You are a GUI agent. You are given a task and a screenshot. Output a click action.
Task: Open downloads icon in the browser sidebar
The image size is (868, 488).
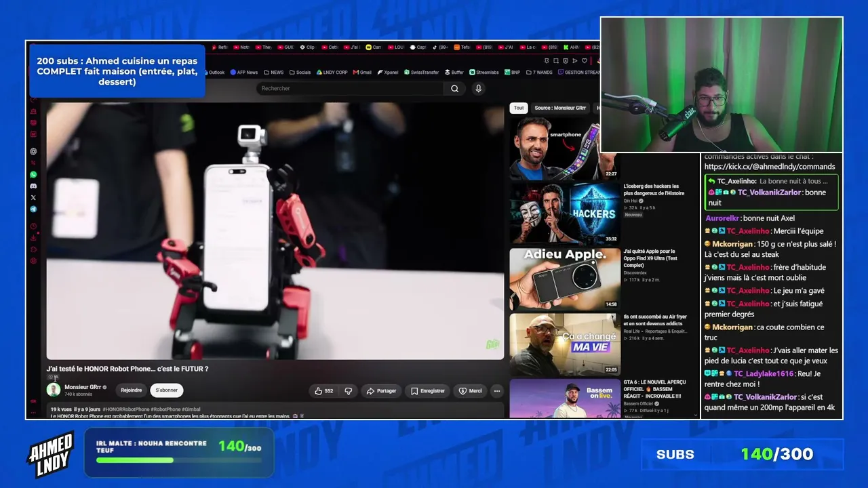[x=33, y=238]
